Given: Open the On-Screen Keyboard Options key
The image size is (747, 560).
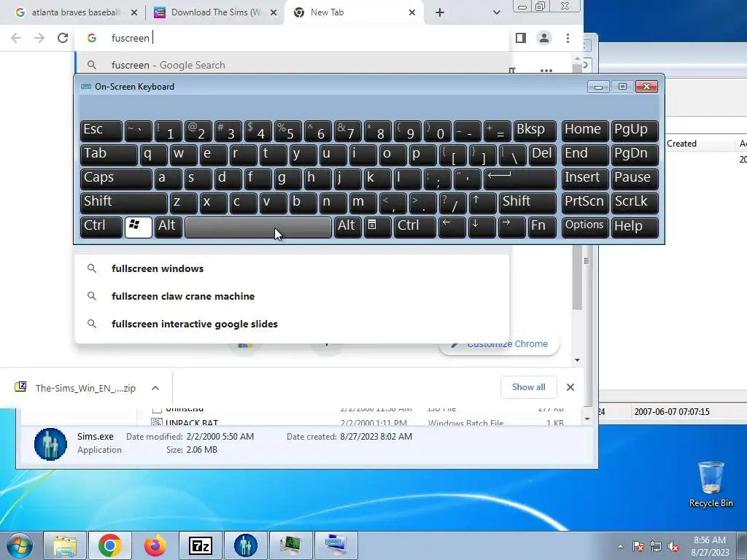Looking at the screenshot, I should pos(585,227).
